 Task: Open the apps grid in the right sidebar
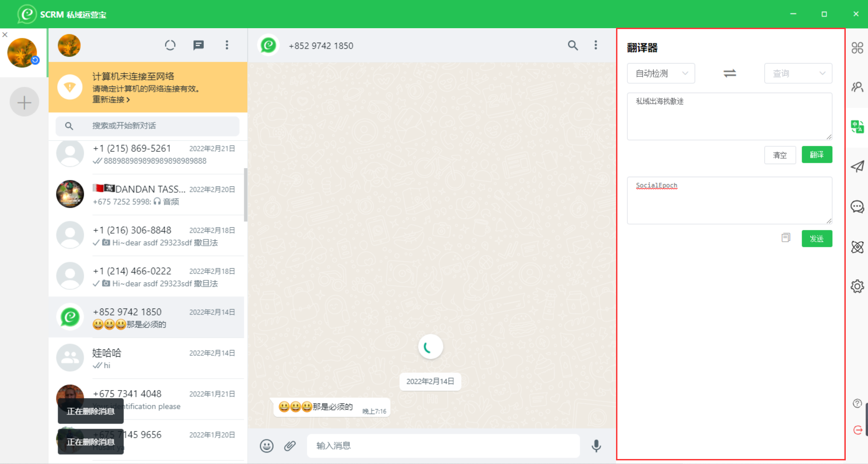coord(857,48)
